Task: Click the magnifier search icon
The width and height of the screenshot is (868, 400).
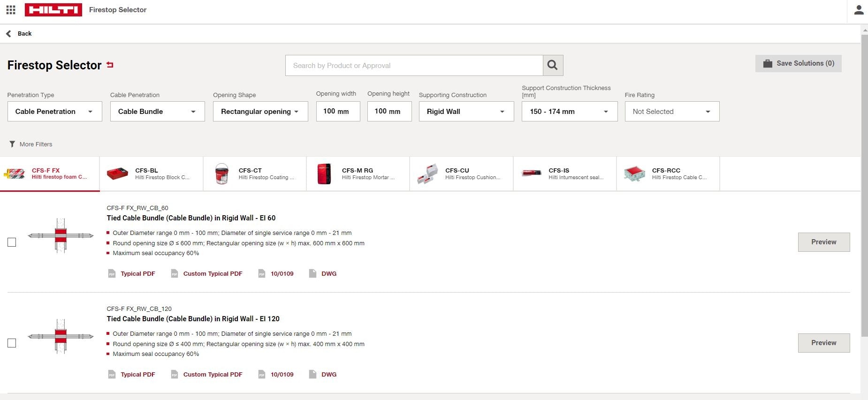Action: click(553, 66)
